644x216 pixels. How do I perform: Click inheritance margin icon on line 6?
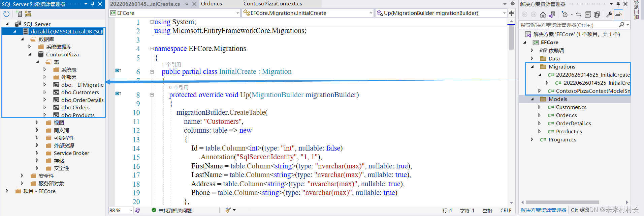[x=118, y=71]
